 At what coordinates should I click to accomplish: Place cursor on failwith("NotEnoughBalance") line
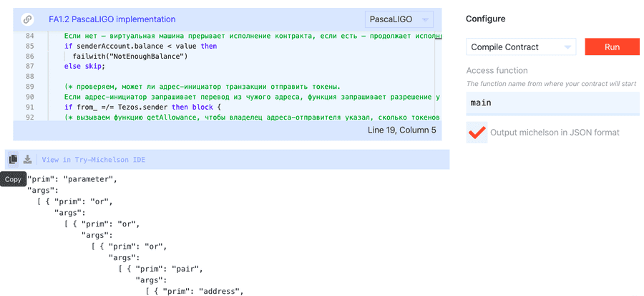(x=130, y=56)
